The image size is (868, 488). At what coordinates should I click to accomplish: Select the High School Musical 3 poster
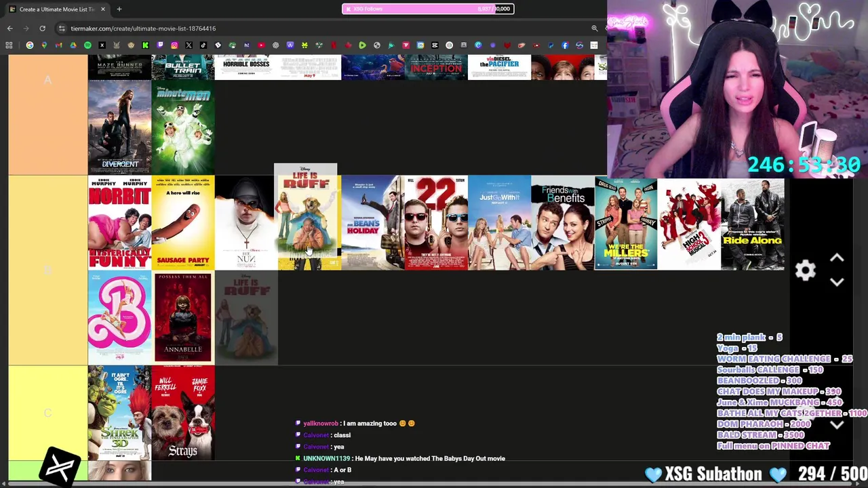pyautogui.click(x=689, y=222)
